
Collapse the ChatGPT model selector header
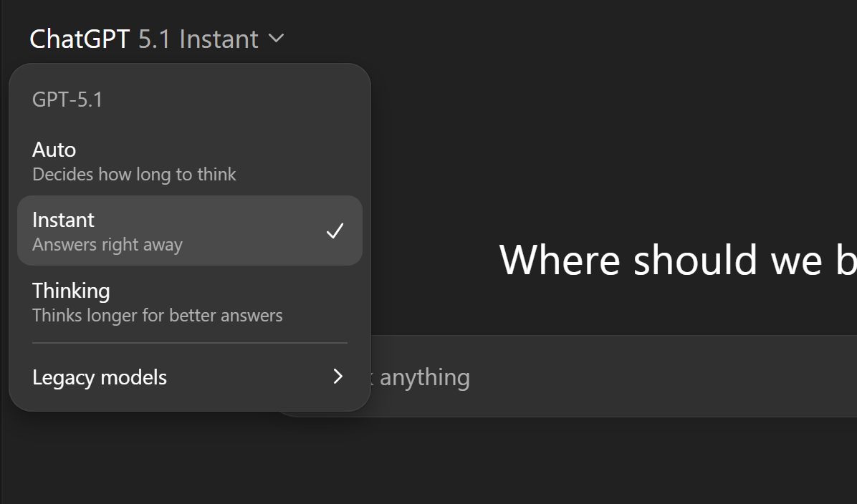pyautogui.click(x=156, y=38)
